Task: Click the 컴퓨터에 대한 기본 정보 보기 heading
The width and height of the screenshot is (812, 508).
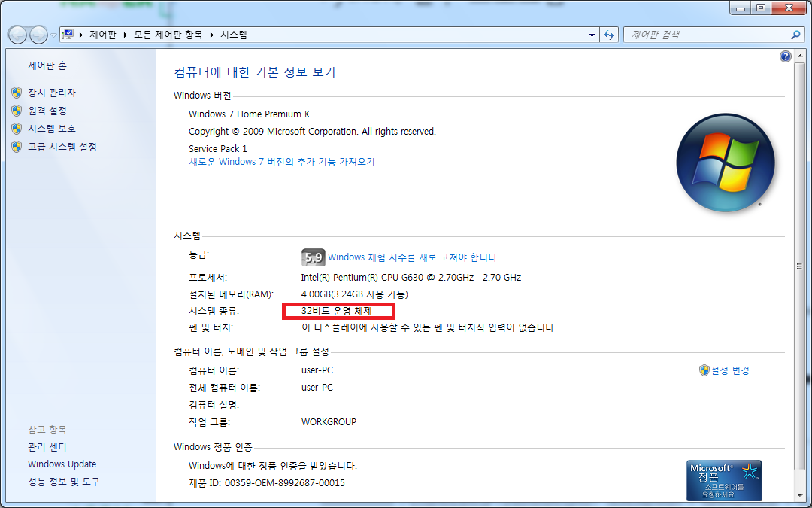Action: [x=255, y=72]
